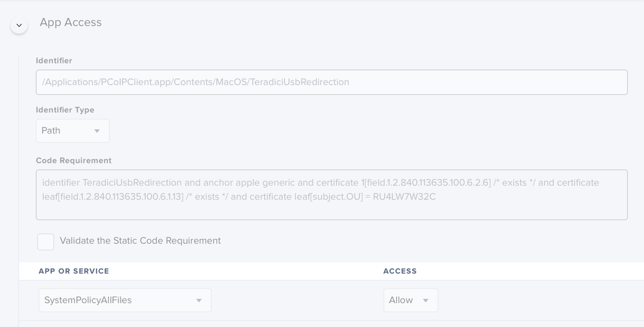Click the Validate the Static Code Requirement label

click(x=140, y=241)
